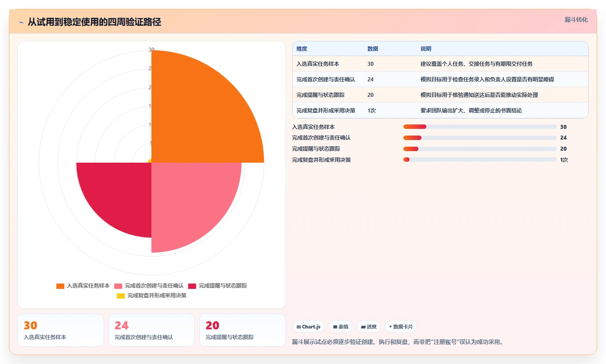Click table cell 入选真实任务样本
606x364 pixels.
[318, 64]
